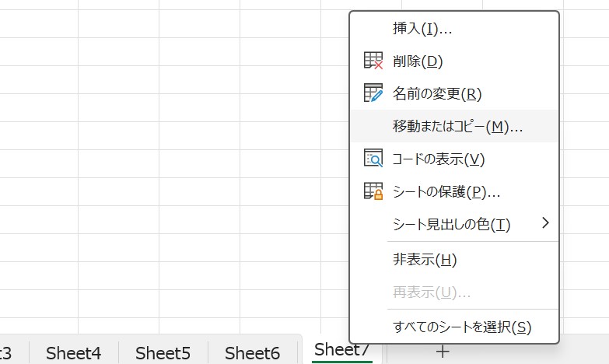Select 名前の変更(R) option
Viewport: 609px width, 364px height.
click(x=437, y=94)
